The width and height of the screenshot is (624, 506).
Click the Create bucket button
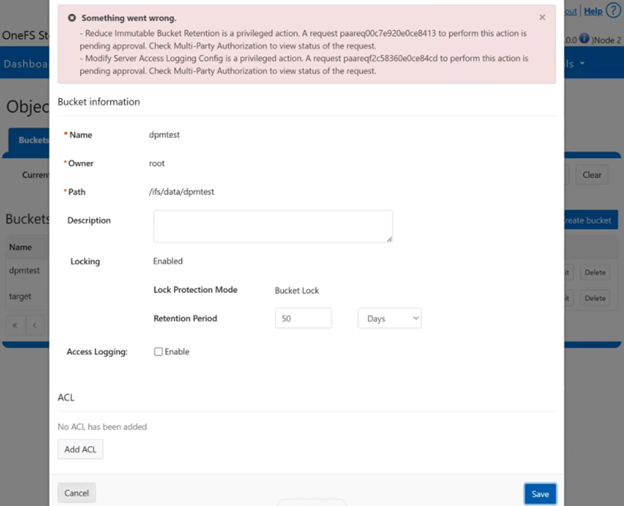pyautogui.click(x=590, y=220)
